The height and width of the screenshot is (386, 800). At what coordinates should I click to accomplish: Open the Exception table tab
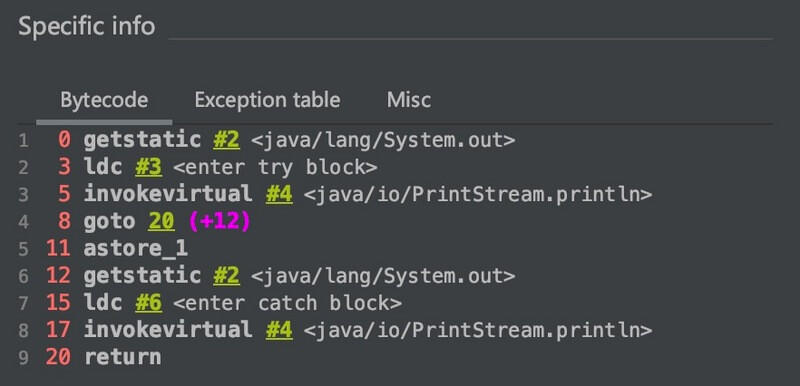(x=267, y=100)
